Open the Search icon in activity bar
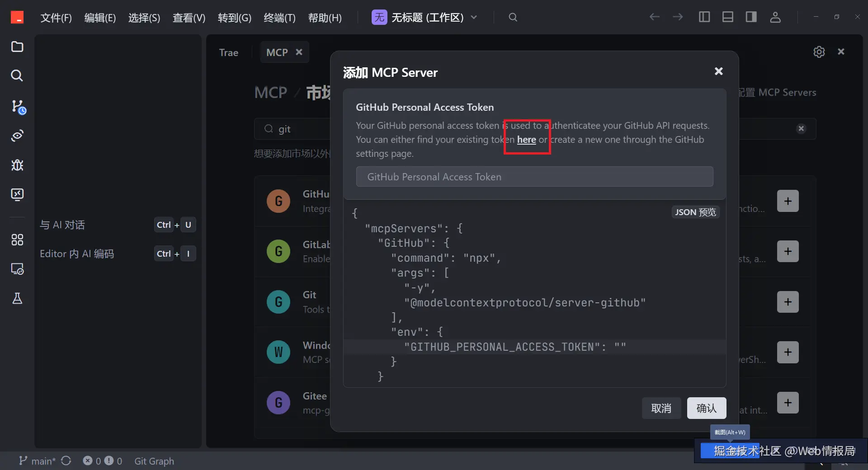 pyautogui.click(x=17, y=75)
